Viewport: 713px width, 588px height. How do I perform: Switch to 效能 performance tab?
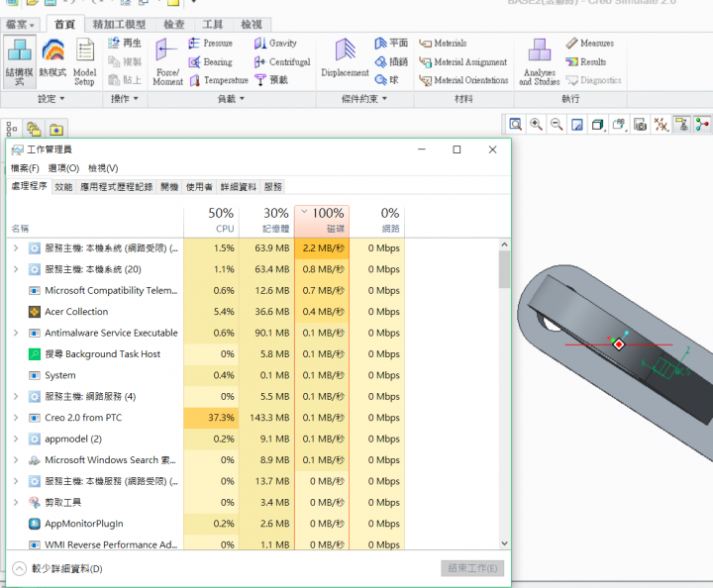click(x=63, y=187)
